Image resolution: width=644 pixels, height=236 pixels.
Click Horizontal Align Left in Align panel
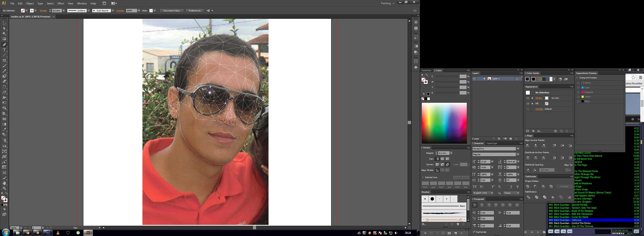click(x=528, y=145)
